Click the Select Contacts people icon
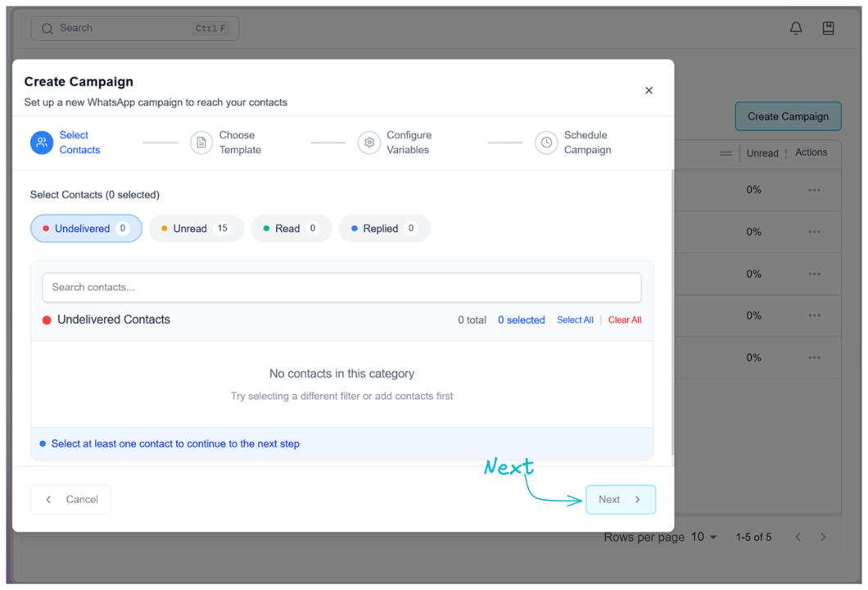Screen dimensions: 868x590 42,143
